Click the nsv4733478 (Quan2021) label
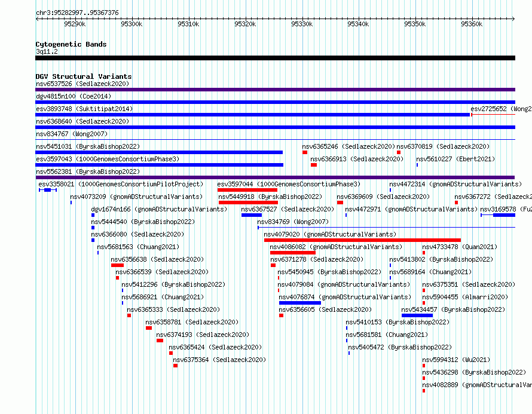 pos(460,247)
